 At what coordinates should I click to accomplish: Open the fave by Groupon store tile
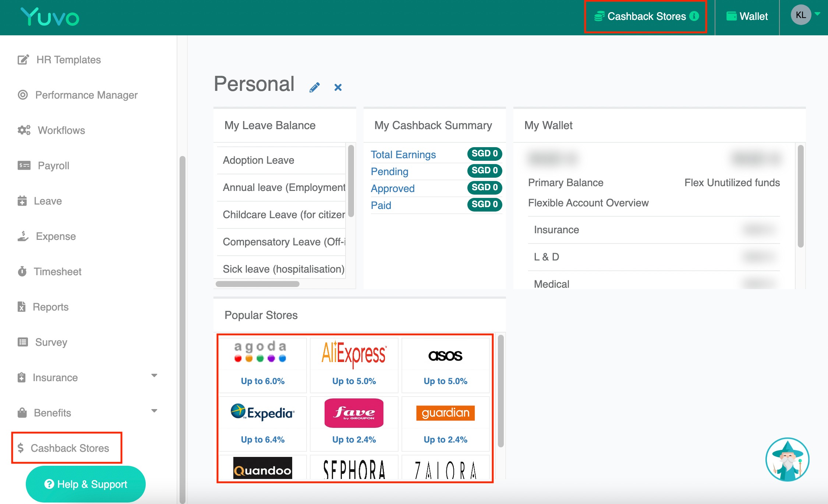(354, 423)
